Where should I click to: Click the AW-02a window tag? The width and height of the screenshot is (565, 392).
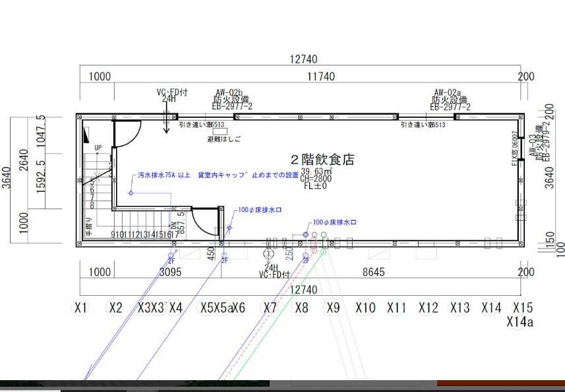pyautogui.click(x=448, y=93)
